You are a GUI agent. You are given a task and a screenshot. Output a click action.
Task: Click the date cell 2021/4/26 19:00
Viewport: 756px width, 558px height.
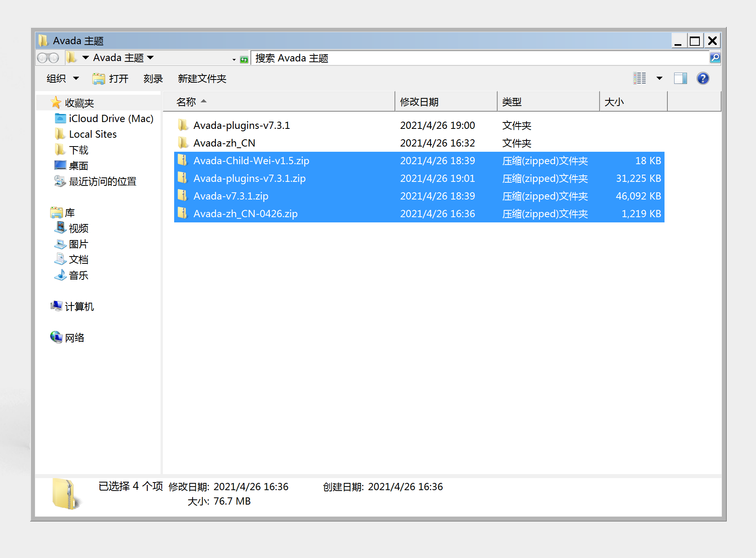click(x=437, y=125)
